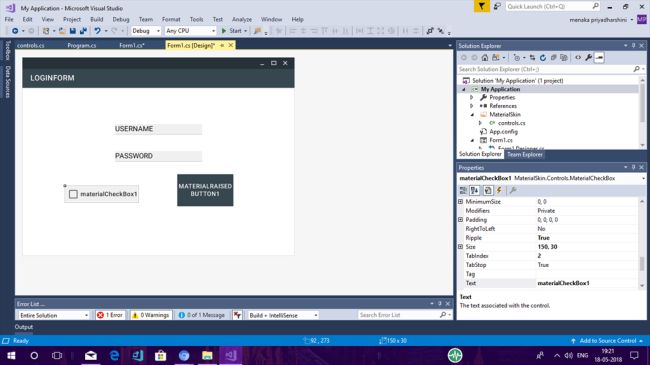Image resolution: width=650 pixels, height=365 pixels.
Task: Open the Any CPU platform dropdown
Action: [x=190, y=31]
